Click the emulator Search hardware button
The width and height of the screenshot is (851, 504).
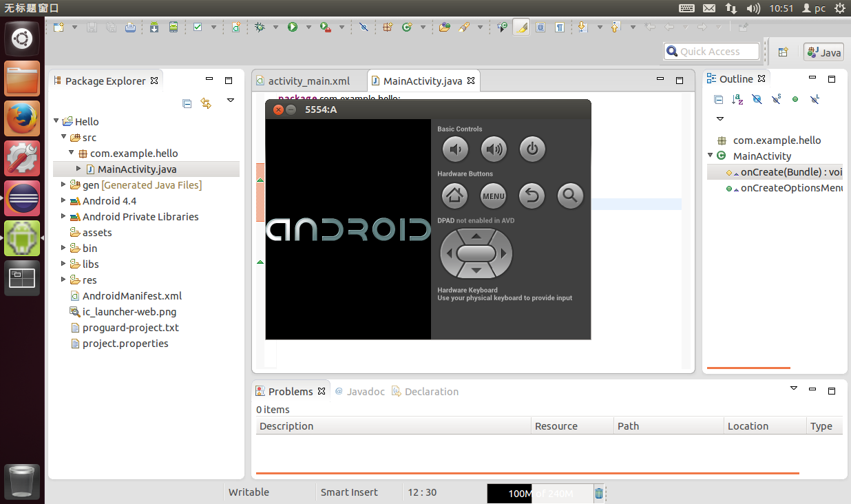click(570, 196)
